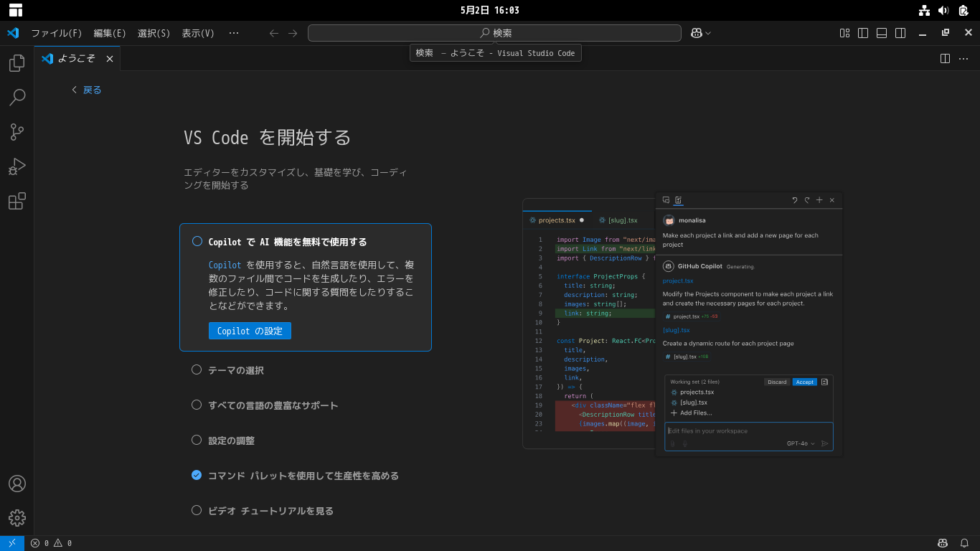Click the Copilot の設定 button

pyautogui.click(x=250, y=331)
